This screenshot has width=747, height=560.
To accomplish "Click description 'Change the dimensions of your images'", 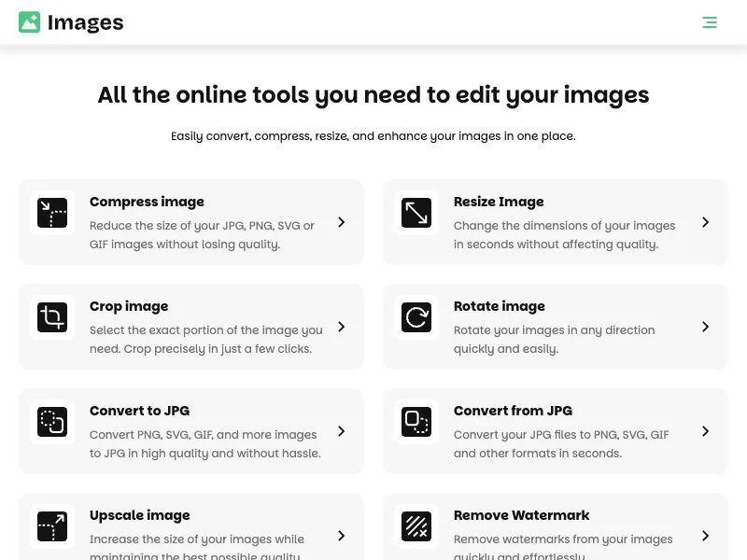I will click(x=565, y=235).
